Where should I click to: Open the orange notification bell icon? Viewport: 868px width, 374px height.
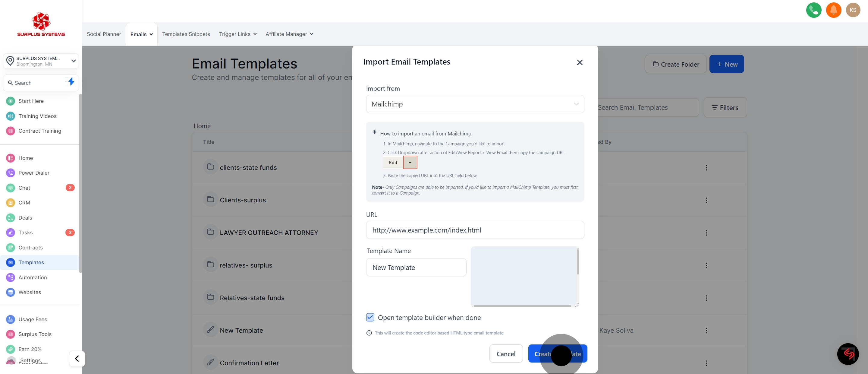click(834, 10)
